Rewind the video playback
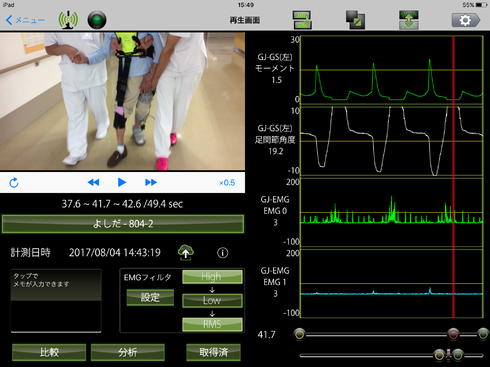 pyautogui.click(x=93, y=182)
